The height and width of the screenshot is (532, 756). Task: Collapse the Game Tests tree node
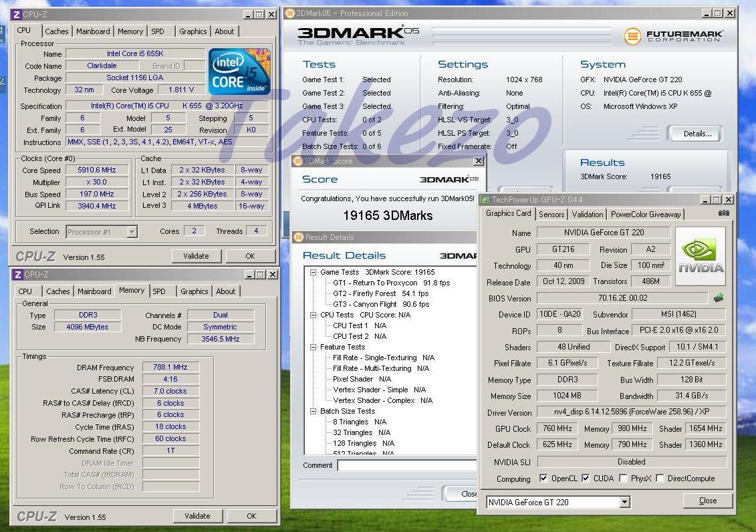313,272
